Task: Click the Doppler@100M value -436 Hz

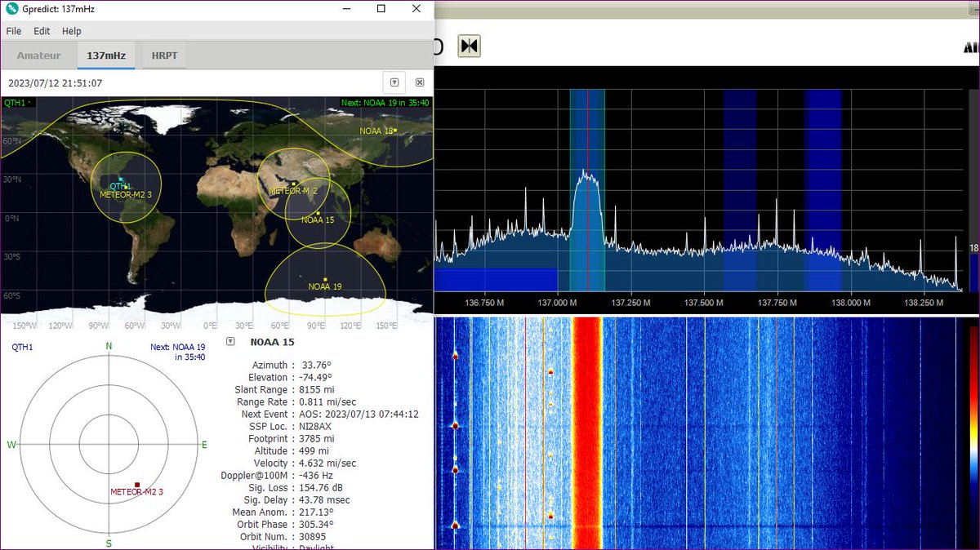Action: coord(316,475)
